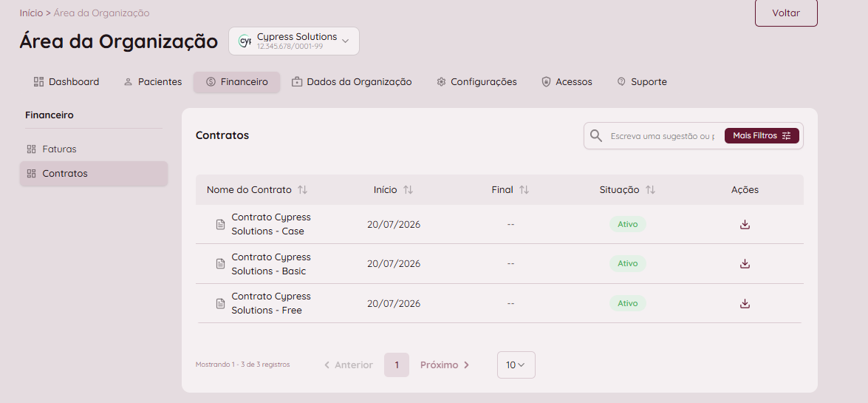Image resolution: width=868 pixels, height=403 pixels.
Task: Click the Voltar button
Action: (x=786, y=13)
